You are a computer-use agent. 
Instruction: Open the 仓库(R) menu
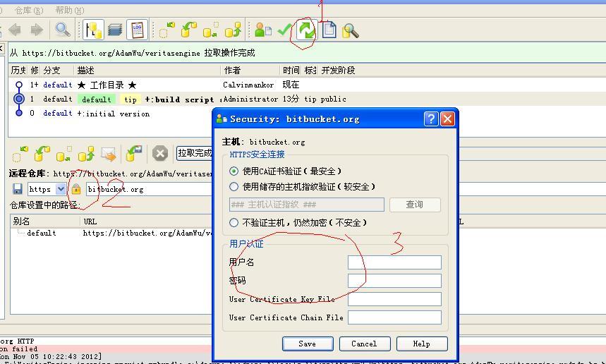coord(29,11)
